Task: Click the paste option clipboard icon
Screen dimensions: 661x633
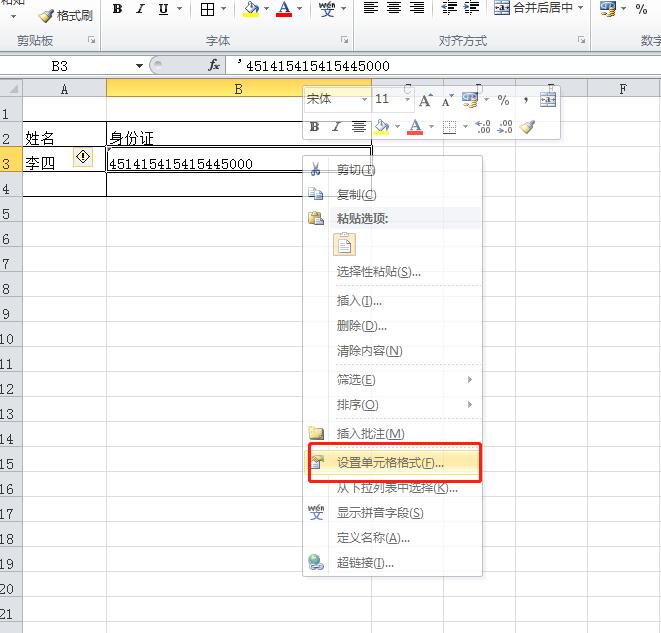Action: click(344, 244)
